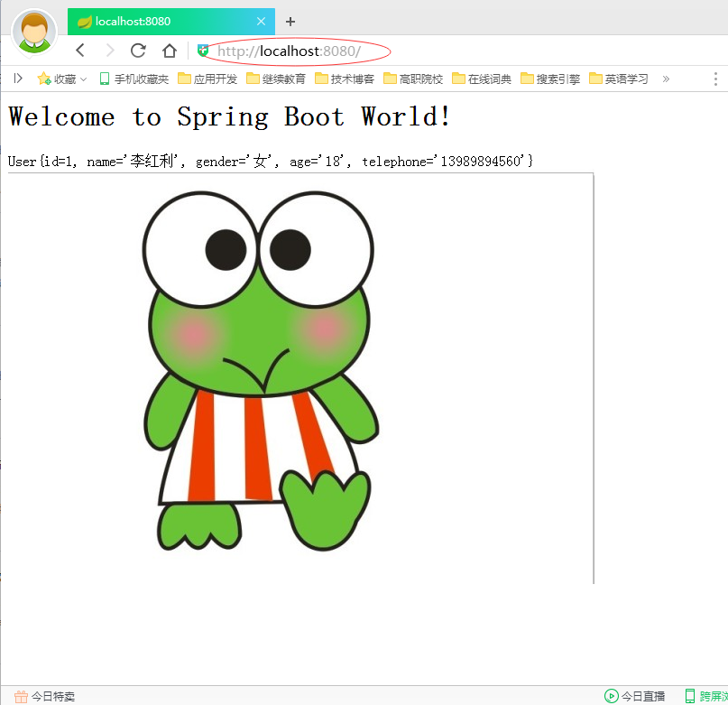The width and height of the screenshot is (728, 705).
Task: Open 今日直播 in status bar
Action: 635,696
